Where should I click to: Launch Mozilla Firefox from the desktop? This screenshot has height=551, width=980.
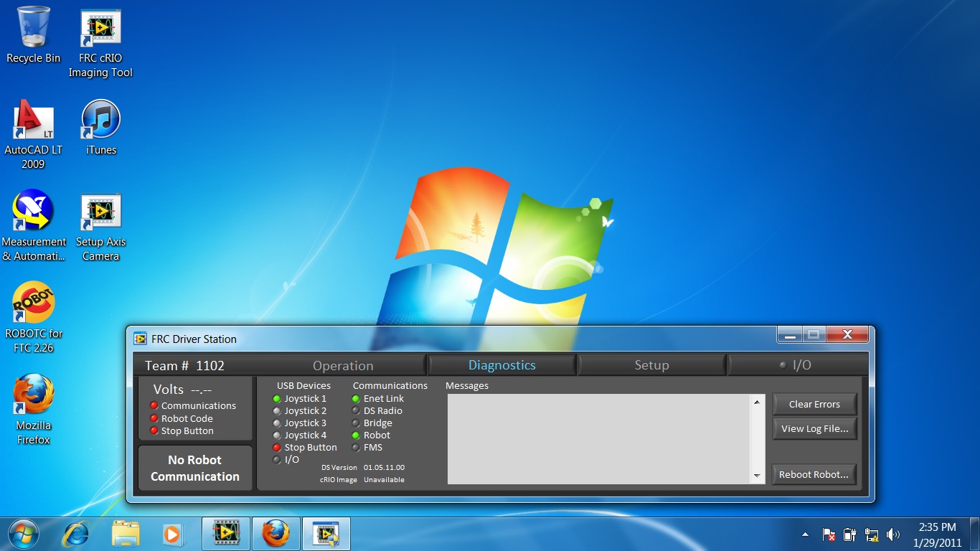(33, 410)
